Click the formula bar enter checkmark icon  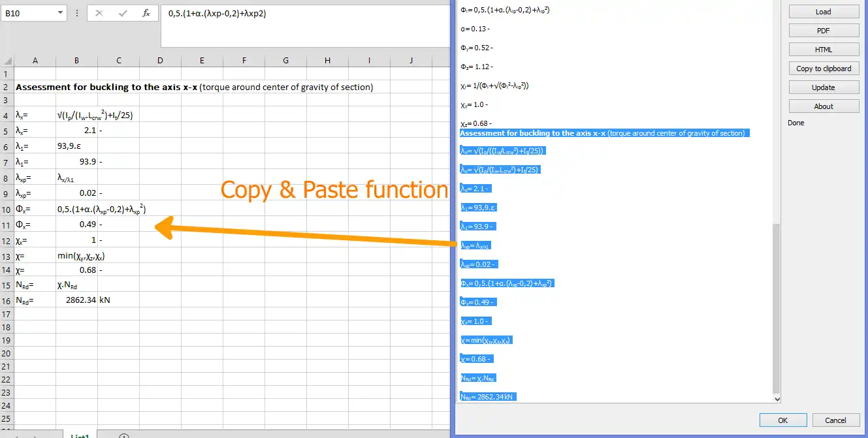122,13
